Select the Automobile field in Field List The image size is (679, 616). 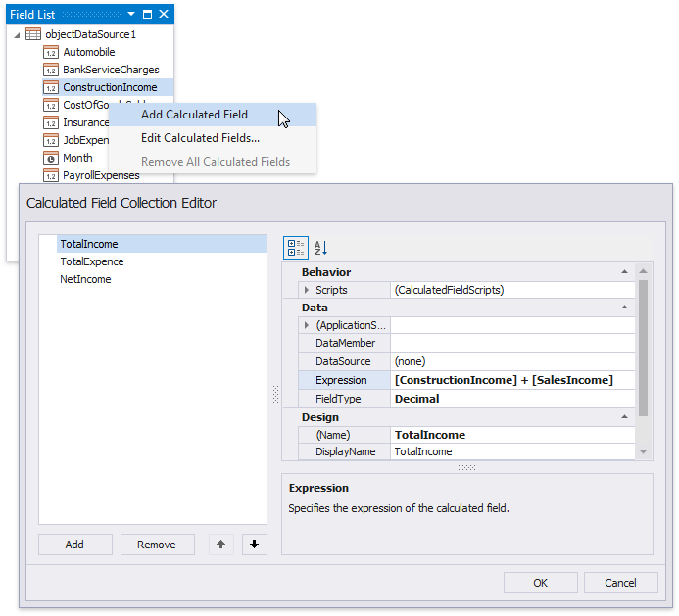click(89, 52)
